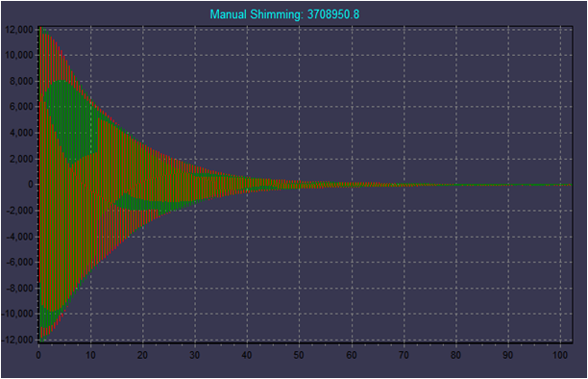Click the 80 x-axis label

pyautogui.click(x=455, y=355)
